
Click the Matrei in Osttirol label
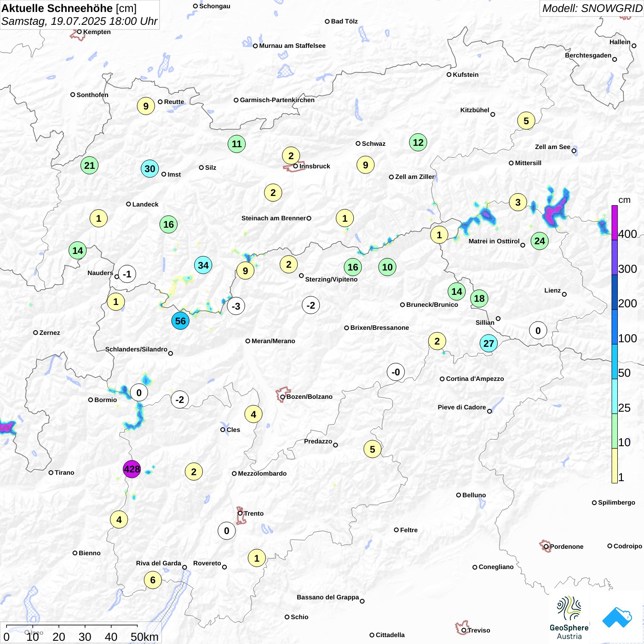coord(494,241)
